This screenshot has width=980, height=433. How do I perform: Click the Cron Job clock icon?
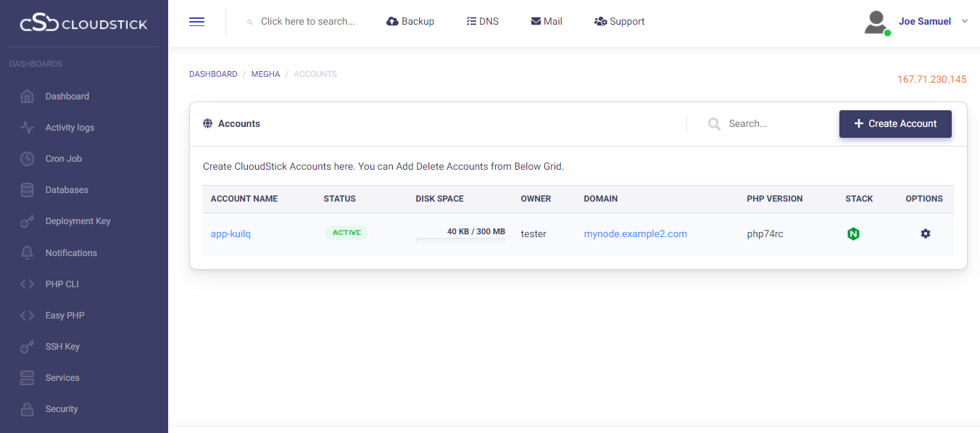pyautogui.click(x=28, y=159)
